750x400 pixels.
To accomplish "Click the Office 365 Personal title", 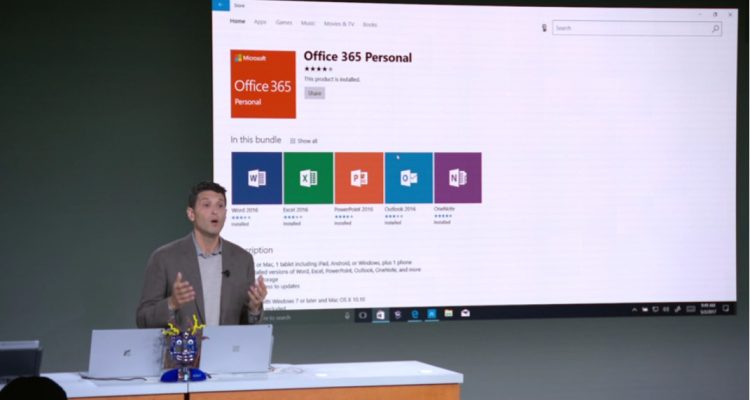I will point(358,57).
